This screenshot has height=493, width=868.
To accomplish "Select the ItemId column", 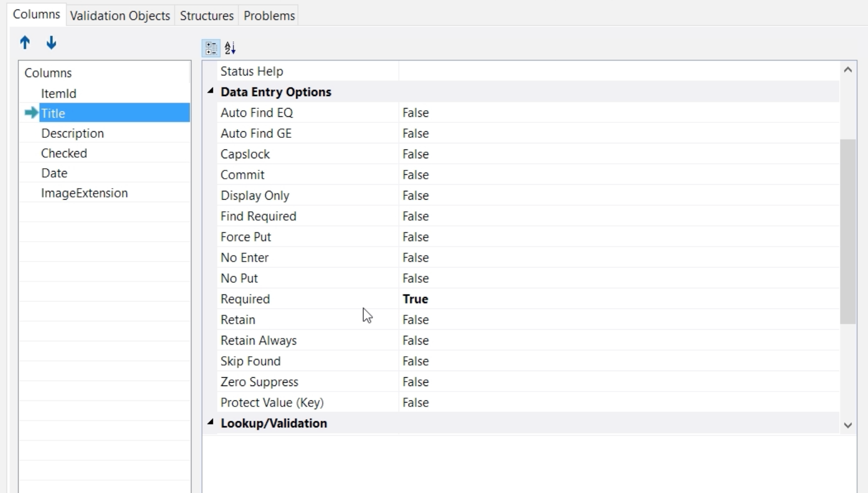I will point(58,94).
